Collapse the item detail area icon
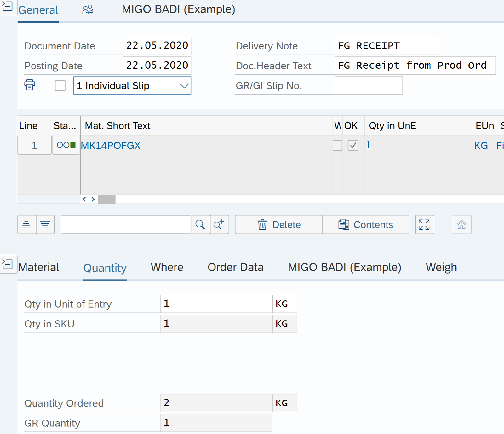The height and width of the screenshot is (434, 504). coord(8,264)
